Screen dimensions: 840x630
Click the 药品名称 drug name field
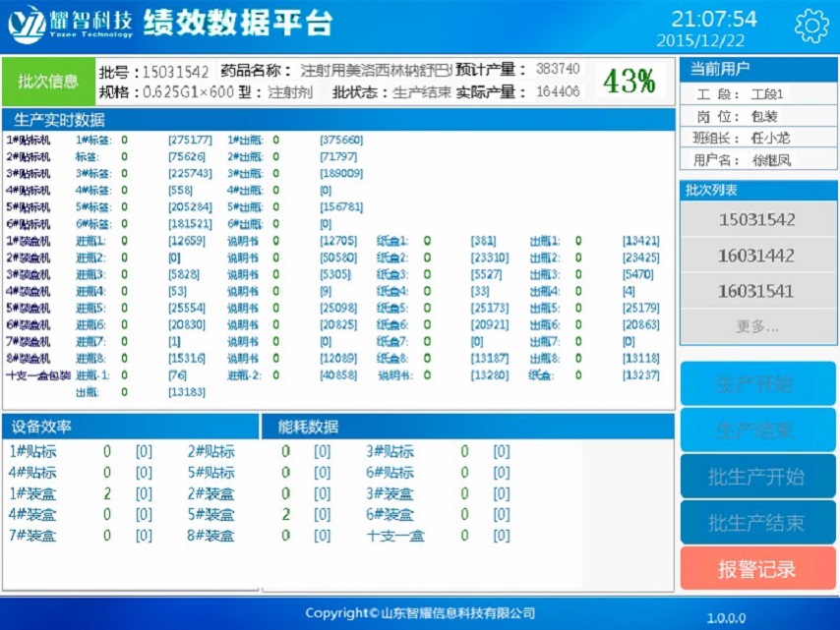374,71
